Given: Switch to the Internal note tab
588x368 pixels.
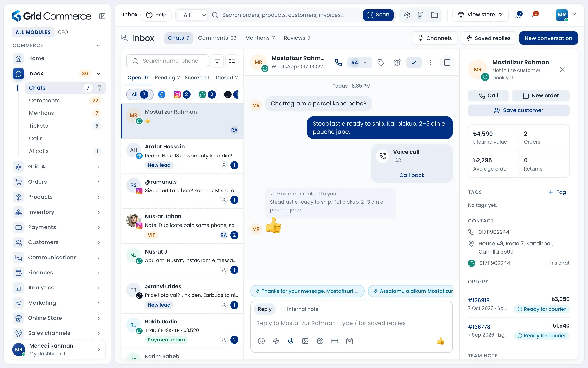Looking at the screenshot, I should point(299,309).
